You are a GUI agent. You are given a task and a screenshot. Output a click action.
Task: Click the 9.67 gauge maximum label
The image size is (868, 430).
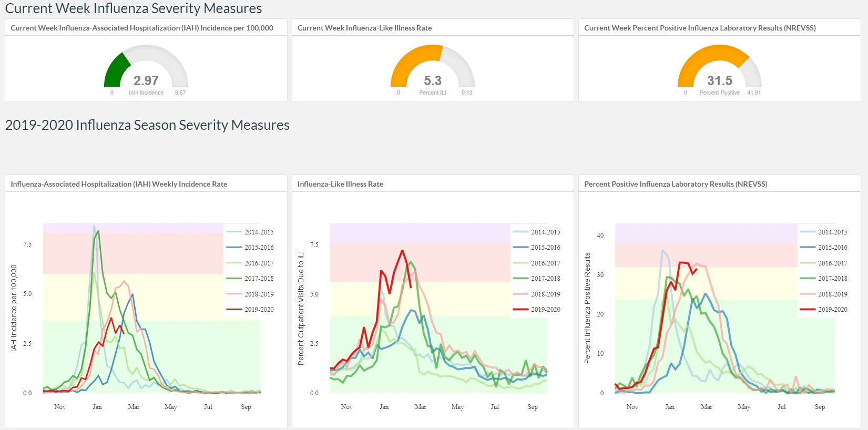180,93
